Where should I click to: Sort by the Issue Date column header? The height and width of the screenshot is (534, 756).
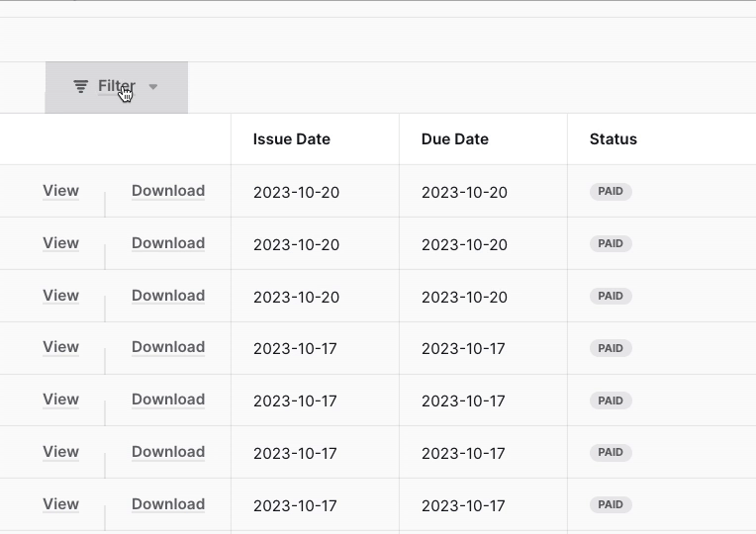point(292,139)
